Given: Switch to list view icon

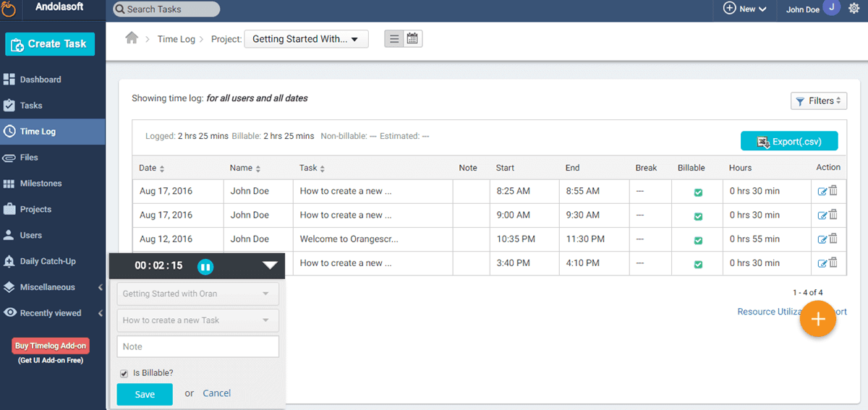Looking at the screenshot, I should 394,39.
